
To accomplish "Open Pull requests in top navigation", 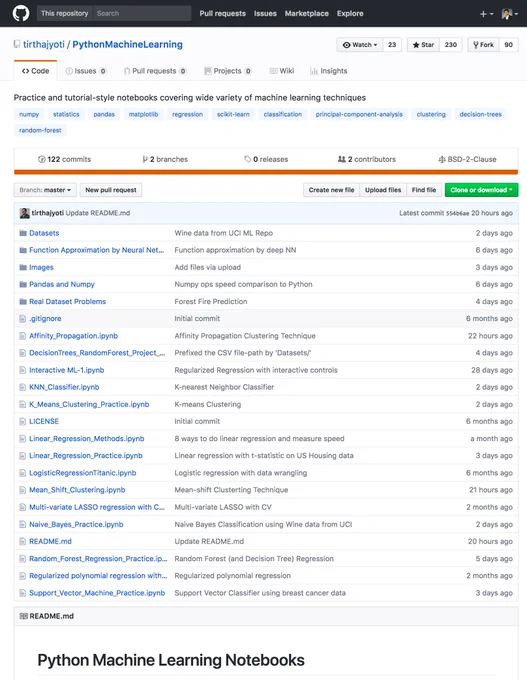I will click(x=223, y=13).
